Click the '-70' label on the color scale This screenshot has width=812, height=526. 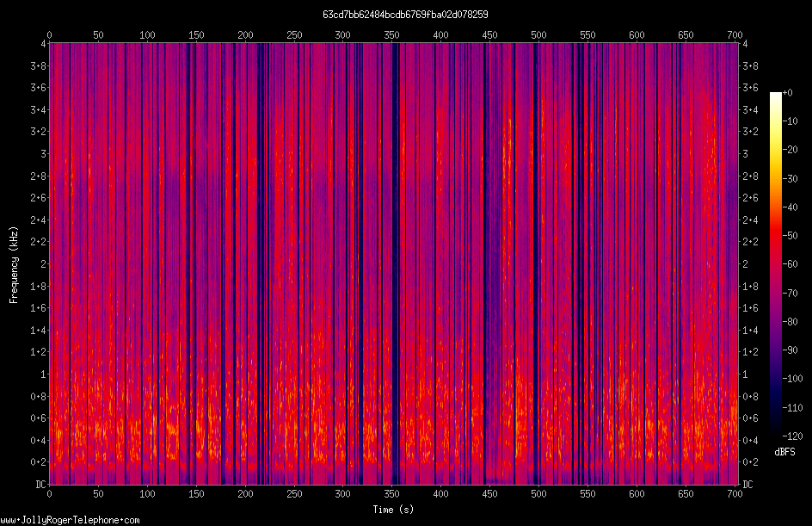click(x=790, y=294)
